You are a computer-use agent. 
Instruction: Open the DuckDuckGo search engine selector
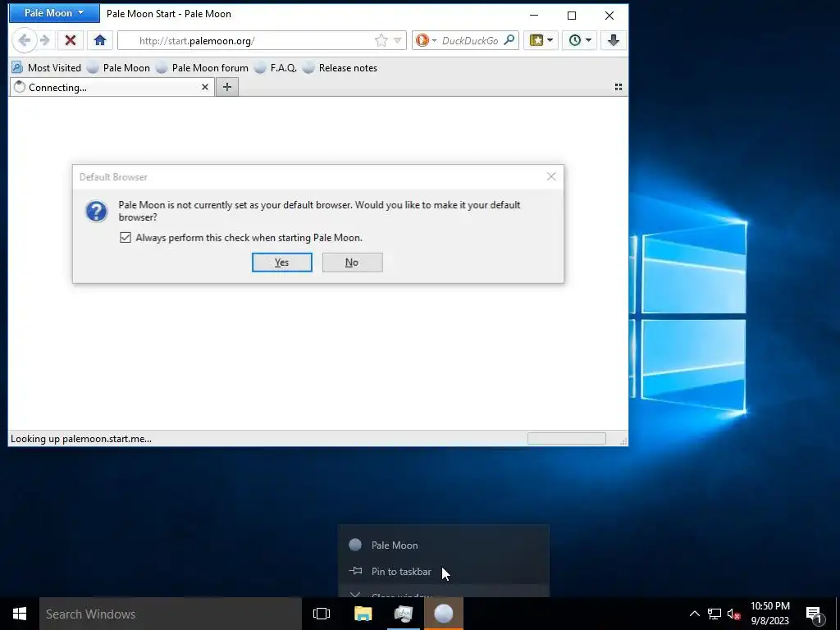[427, 41]
